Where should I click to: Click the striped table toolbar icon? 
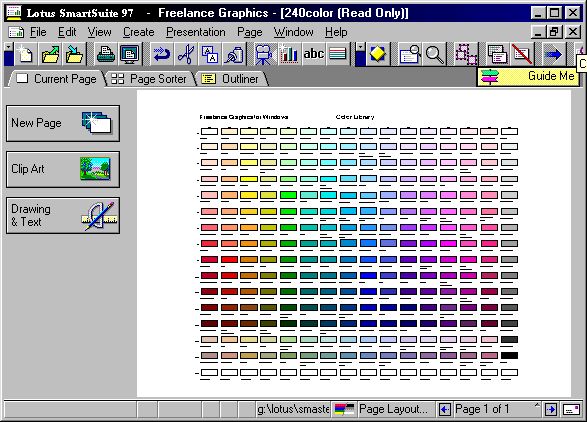click(x=338, y=54)
